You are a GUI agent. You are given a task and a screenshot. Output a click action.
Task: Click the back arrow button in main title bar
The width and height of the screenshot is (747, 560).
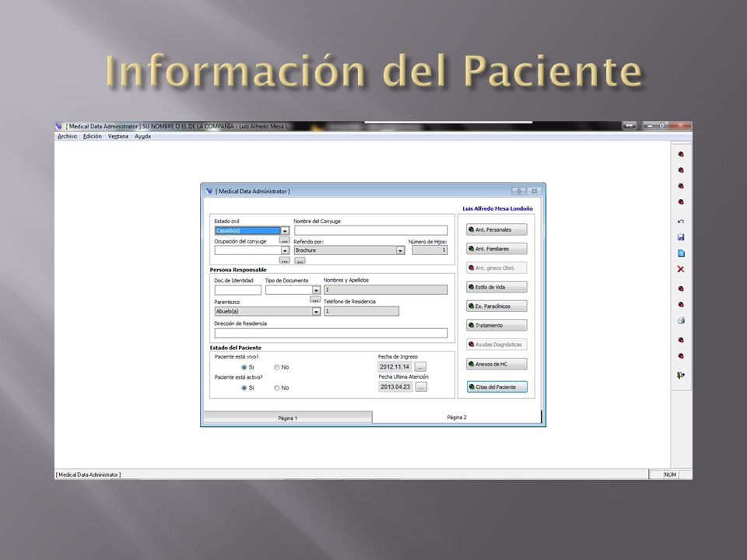630,126
